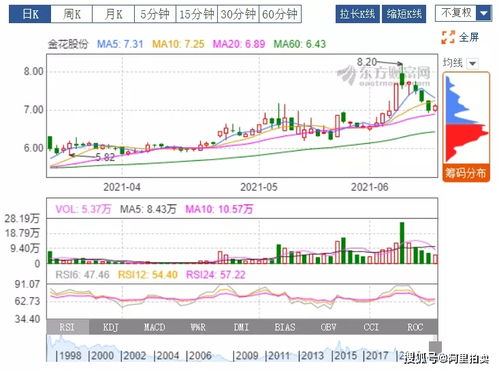Click the 2021-04 date axis label
499x370 pixels.
pos(122,187)
